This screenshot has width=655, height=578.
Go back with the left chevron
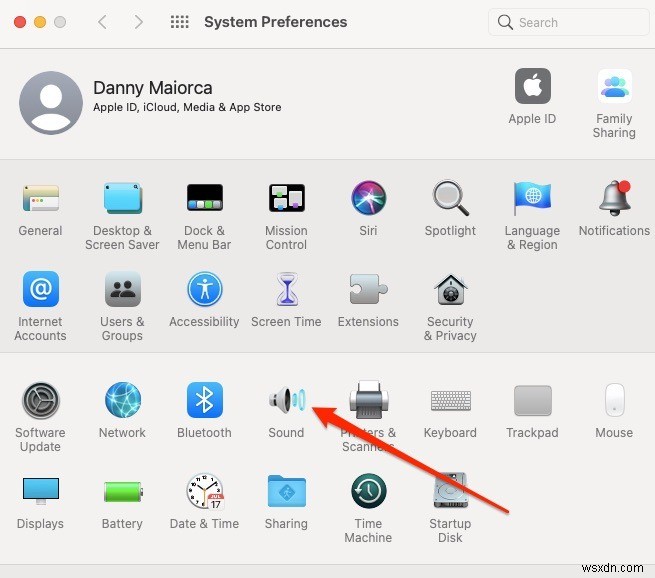tap(103, 22)
